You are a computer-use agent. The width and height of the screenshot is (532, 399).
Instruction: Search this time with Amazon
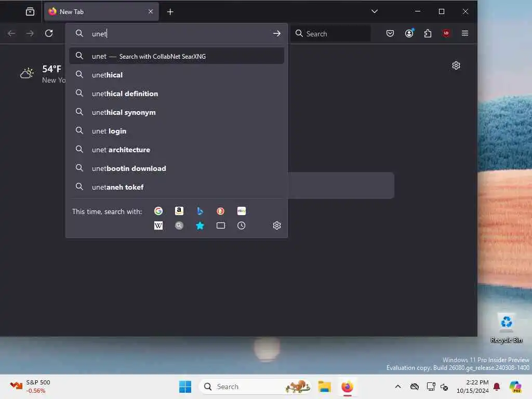(179, 211)
